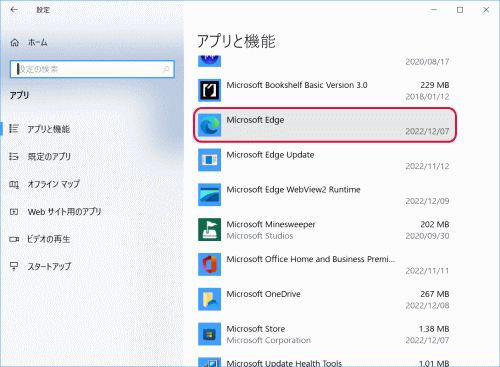The image size is (500, 367).
Task: Click the 1.38 MB size value
Action: coord(434,329)
